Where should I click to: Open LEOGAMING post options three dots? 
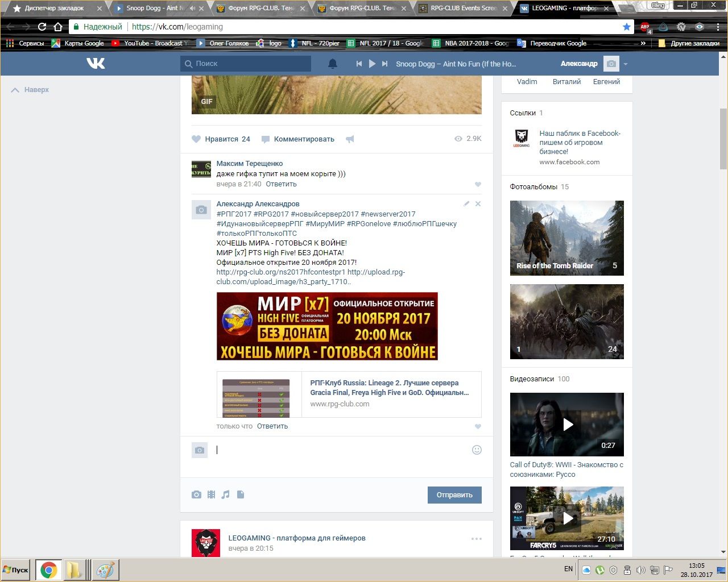[477, 539]
